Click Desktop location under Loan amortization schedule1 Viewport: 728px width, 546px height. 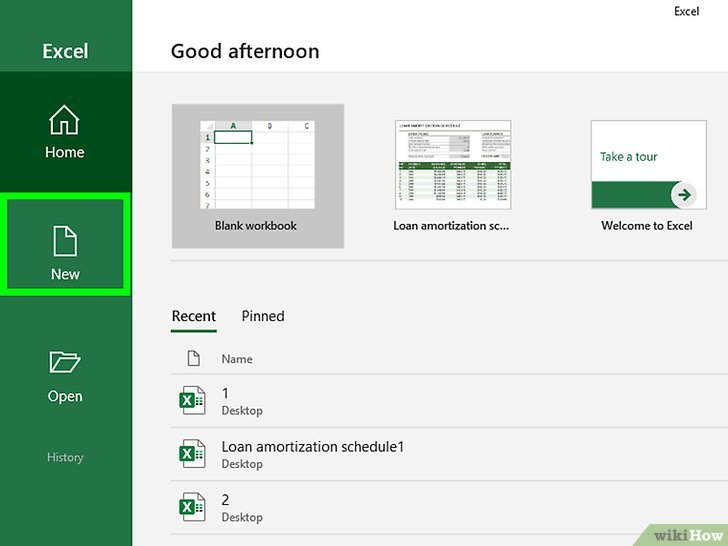click(x=242, y=464)
